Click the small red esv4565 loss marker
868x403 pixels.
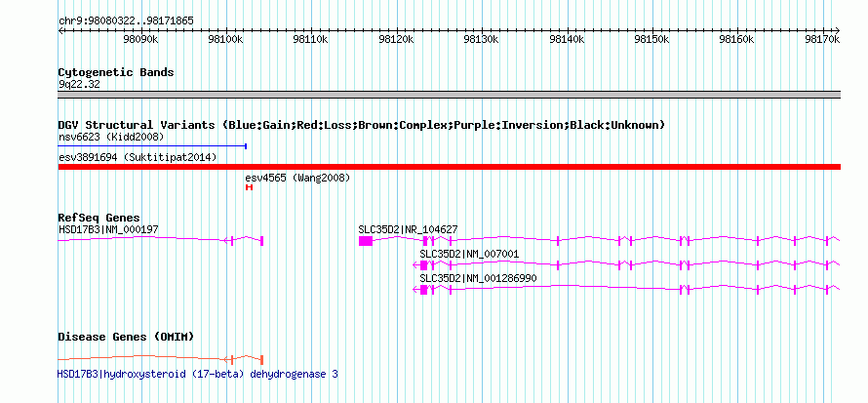point(249,187)
